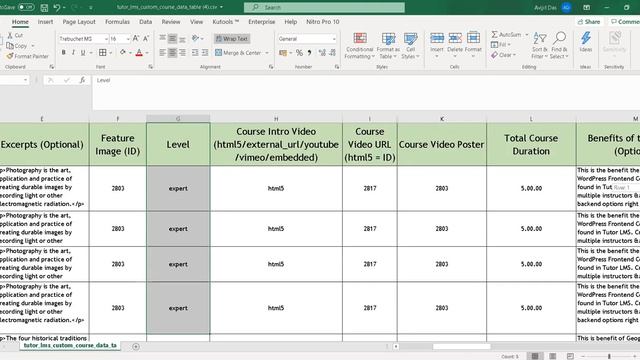Switch to Normal view in status bar
The image size is (640, 360).
535,356
